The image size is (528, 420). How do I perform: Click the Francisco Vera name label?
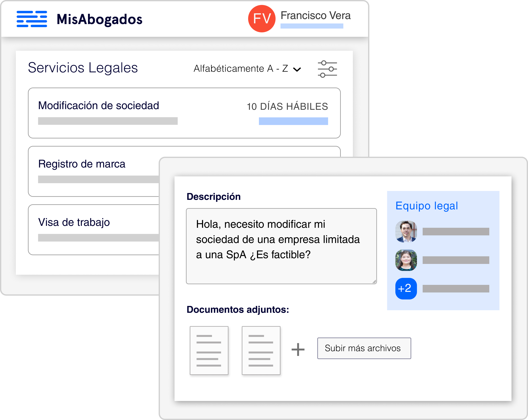pyautogui.click(x=316, y=15)
